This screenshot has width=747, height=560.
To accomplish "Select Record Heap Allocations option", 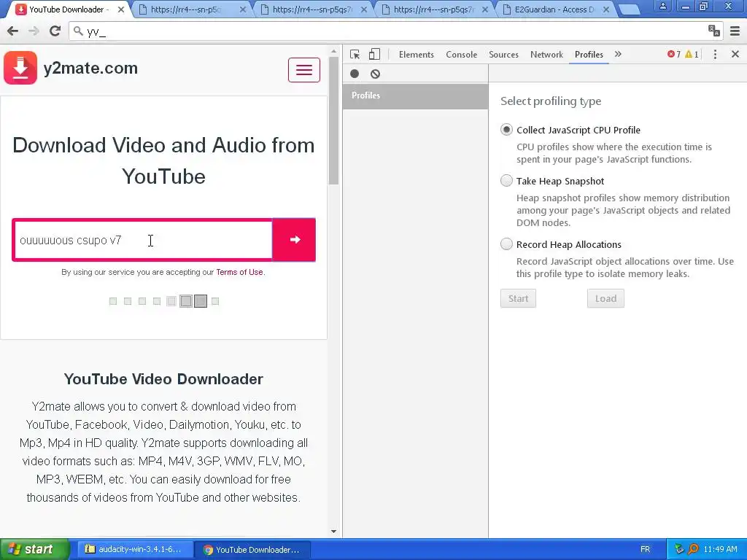I will coord(506,244).
